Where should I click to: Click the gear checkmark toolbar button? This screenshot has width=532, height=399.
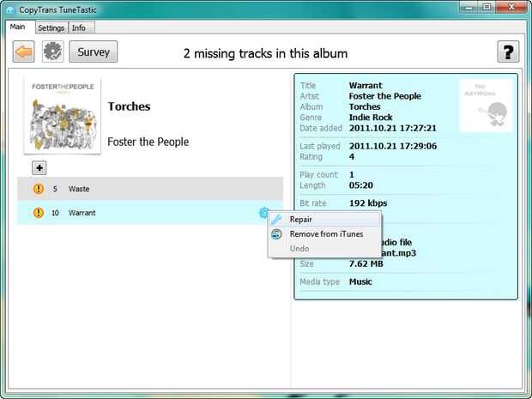click(52, 51)
